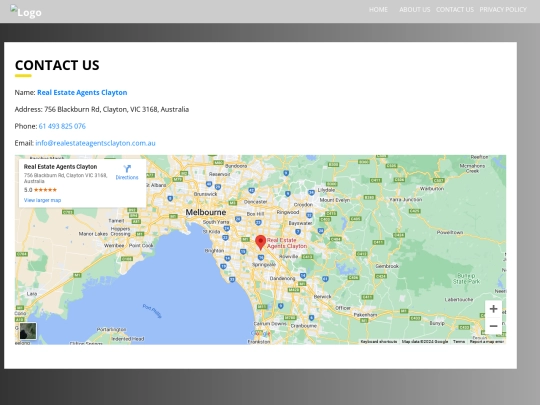The height and width of the screenshot is (405, 540).
Task: Click the address text 756 Blackburn Rd
Action: click(116, 109)
